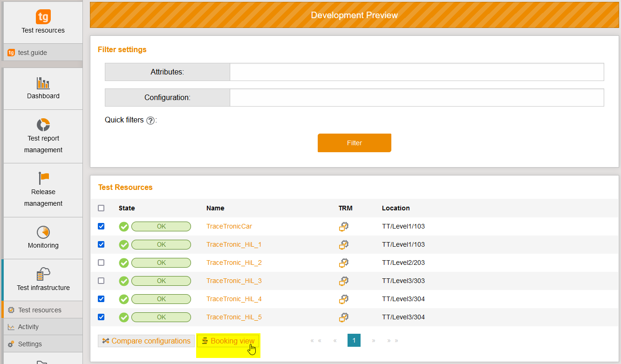Go to Release management flag icon
The height and width of the screenshot is (364, 621).
pyautogui.click(x=43, y=178)
